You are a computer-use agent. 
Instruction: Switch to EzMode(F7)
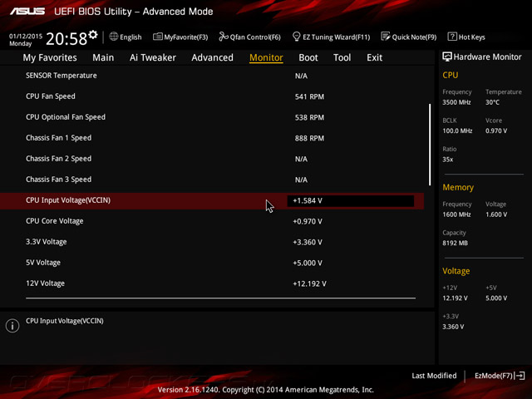click(500, 376)
